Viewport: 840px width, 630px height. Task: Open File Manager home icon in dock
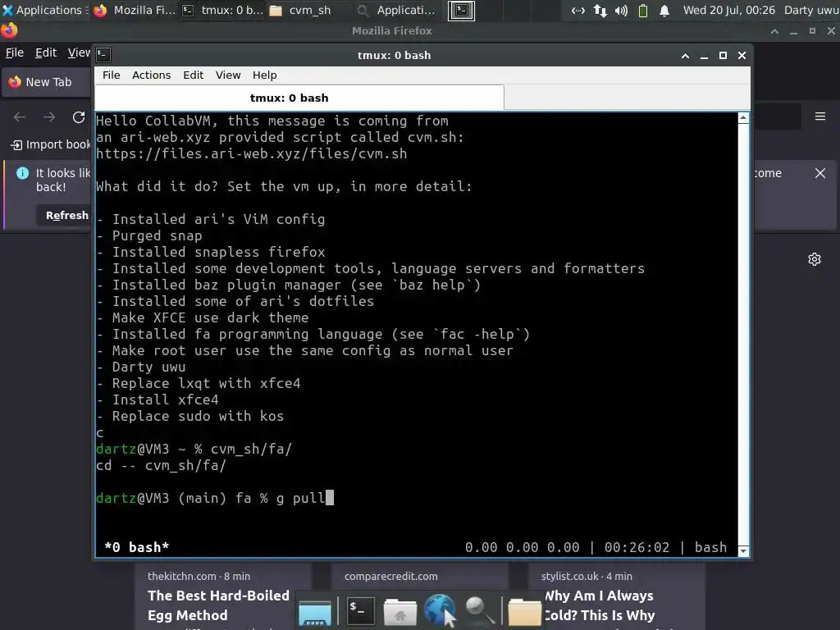pos(399,612)
